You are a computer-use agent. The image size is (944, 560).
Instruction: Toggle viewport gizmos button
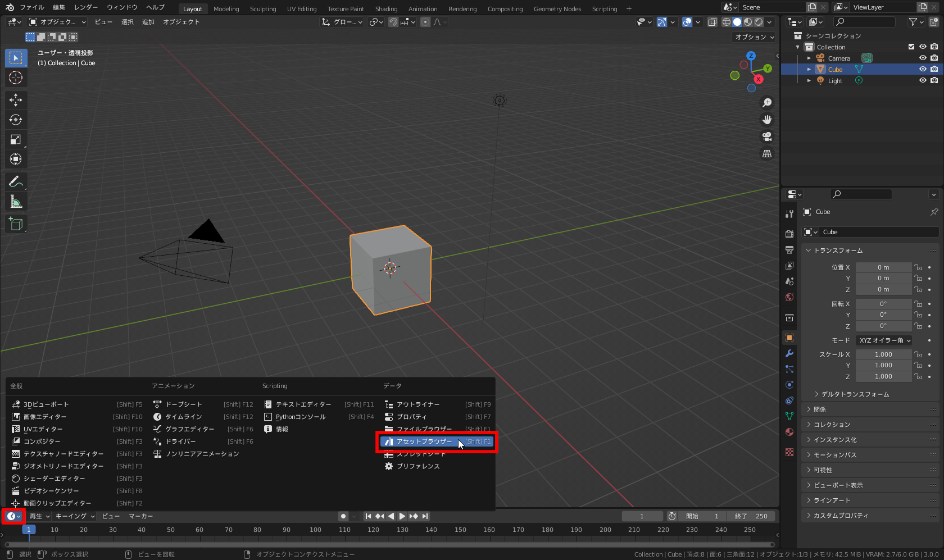[662, 22]
